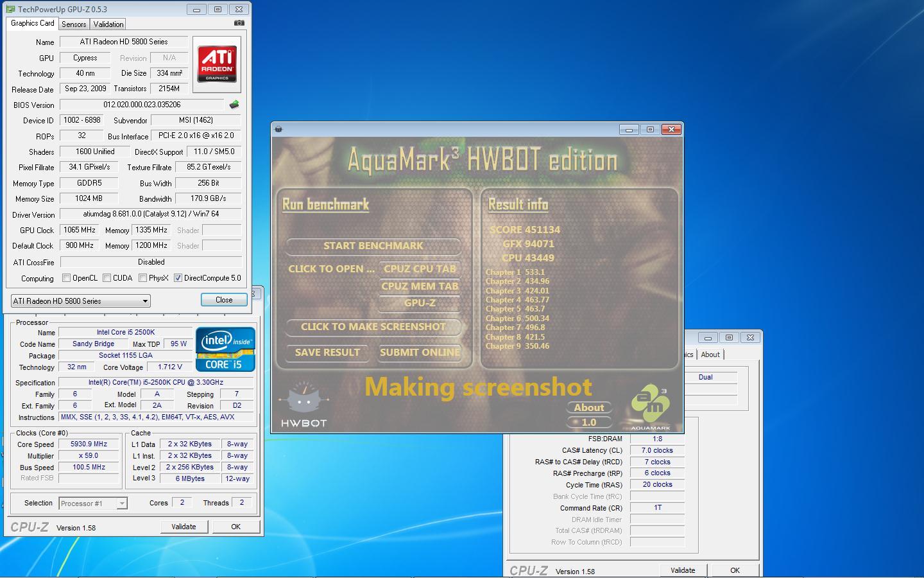This screenshot has height=578, width=924.
Task: Click the AquaMark 3 logo emblem
Action: pyautogui.click(x=650, y=407)
